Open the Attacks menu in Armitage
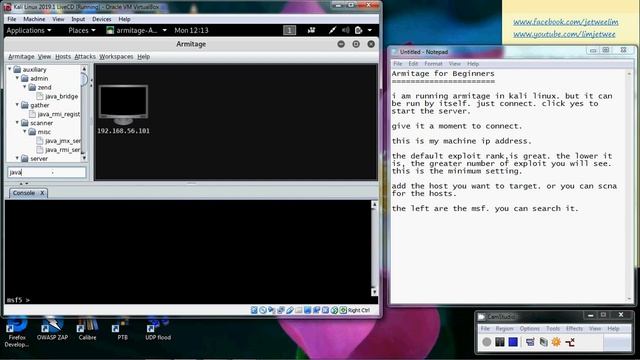This screenshot has width=640, height=360. pos(85,57)
